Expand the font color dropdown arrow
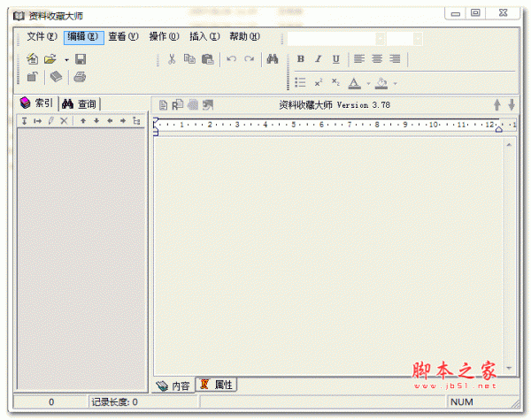Image resolution: width=531 pixels, height=420 pixels. click(368, 83)
